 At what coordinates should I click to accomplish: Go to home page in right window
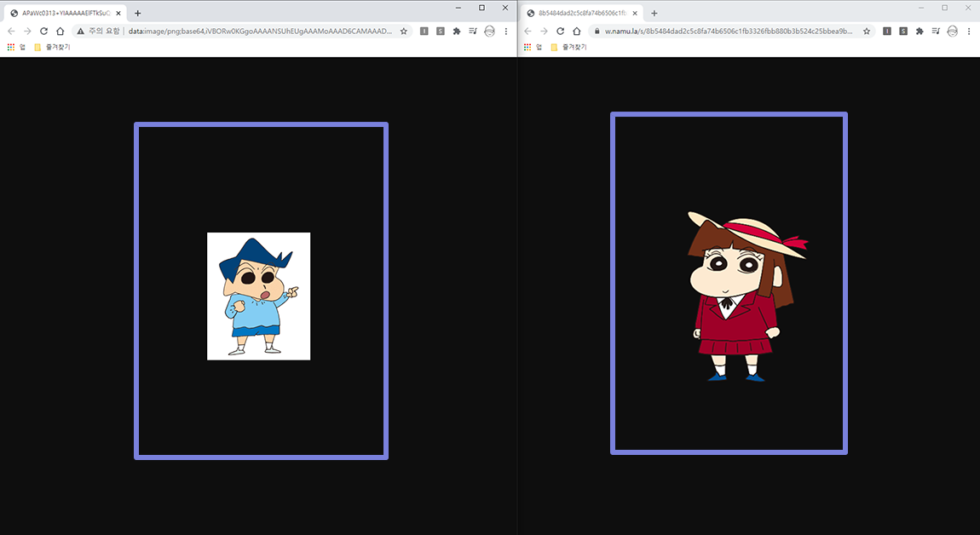click(x=576, y=32)
